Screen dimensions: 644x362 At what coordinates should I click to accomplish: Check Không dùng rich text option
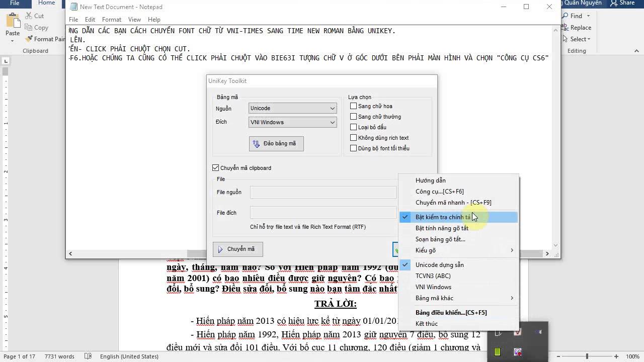tap(353, 138)
